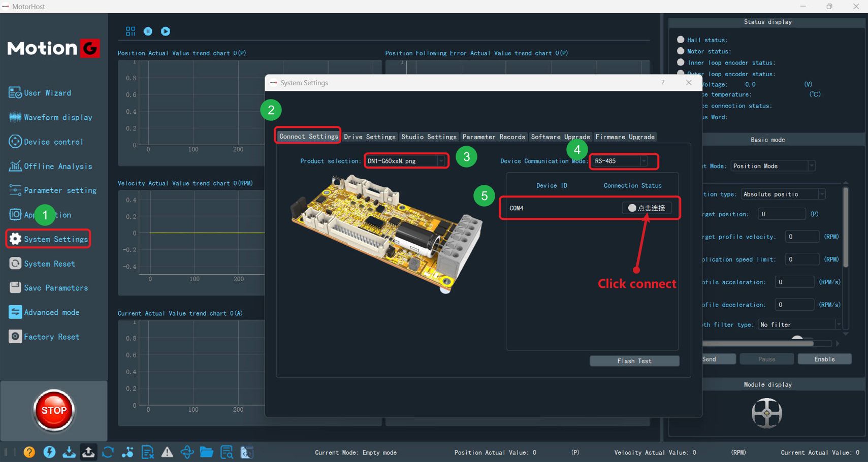The image size is (868, 462).
Task: Open User Wizard from the sidebar
Action: pos(40,93)
